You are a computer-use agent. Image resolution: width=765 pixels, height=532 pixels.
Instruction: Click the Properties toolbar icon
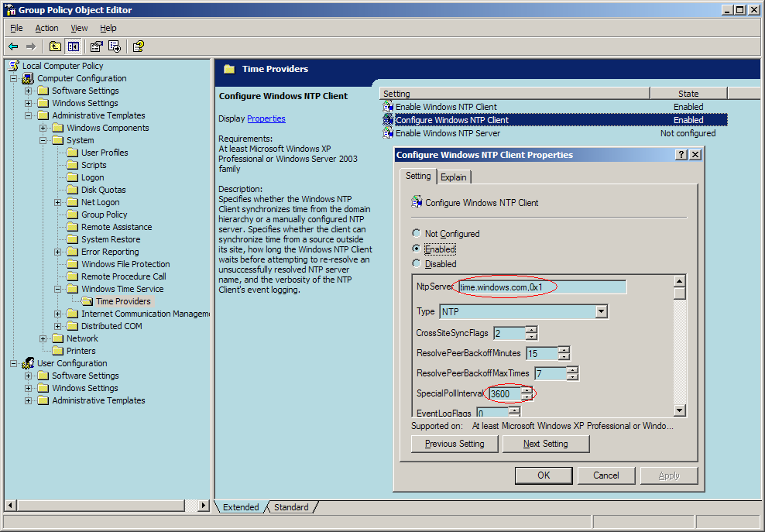click(97, 46)
